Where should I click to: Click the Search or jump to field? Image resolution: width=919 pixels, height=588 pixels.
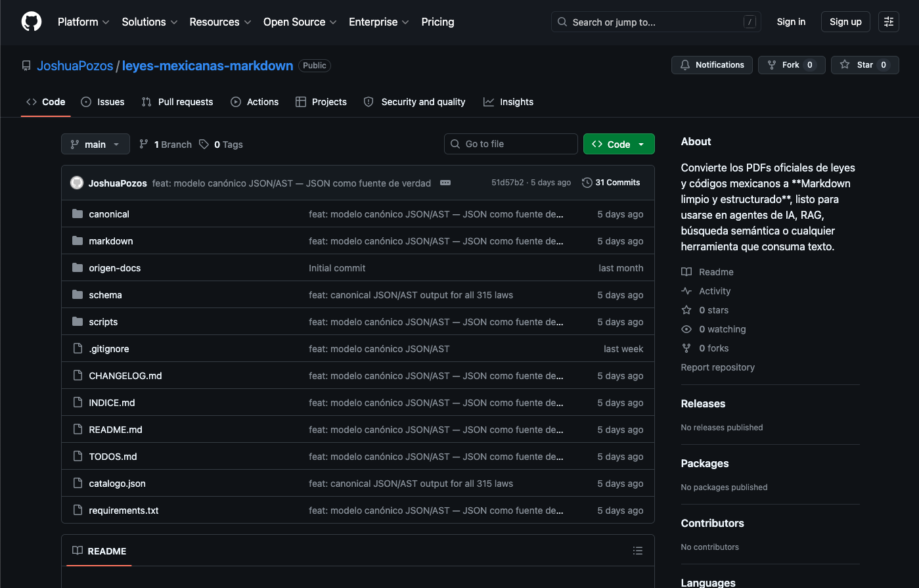(x=656, y=22)
